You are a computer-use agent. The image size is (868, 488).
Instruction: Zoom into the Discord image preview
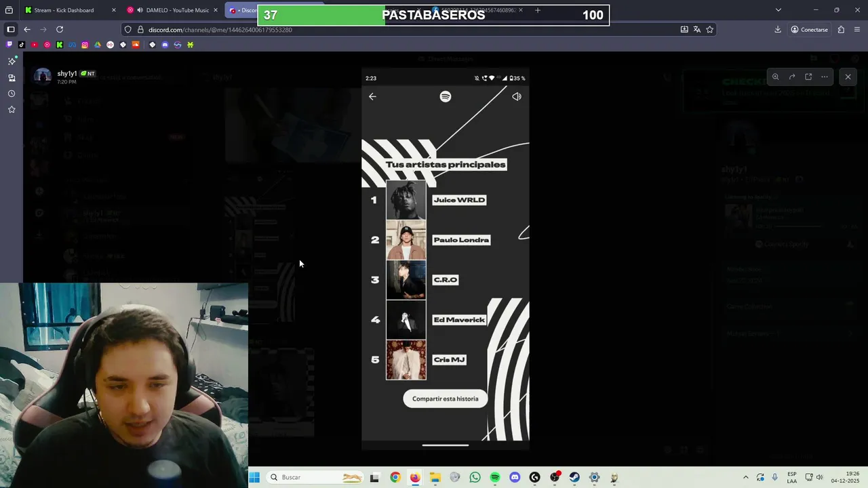pos(776,77)
